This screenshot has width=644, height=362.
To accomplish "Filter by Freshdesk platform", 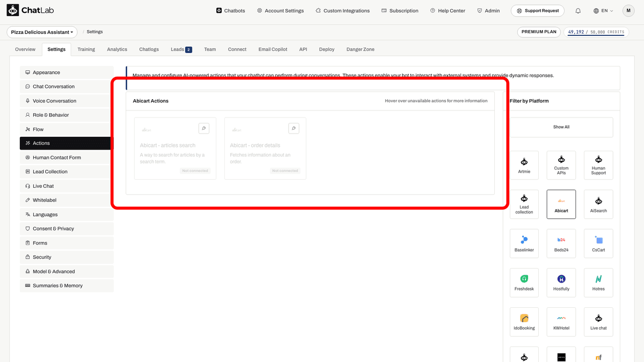I will tap(524, 283).
